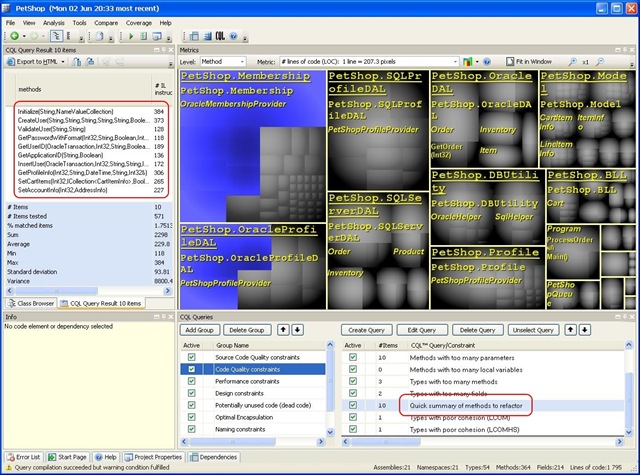Switch to the Class Browser tab
Screen dimensions: 640x475
[31, 303]
